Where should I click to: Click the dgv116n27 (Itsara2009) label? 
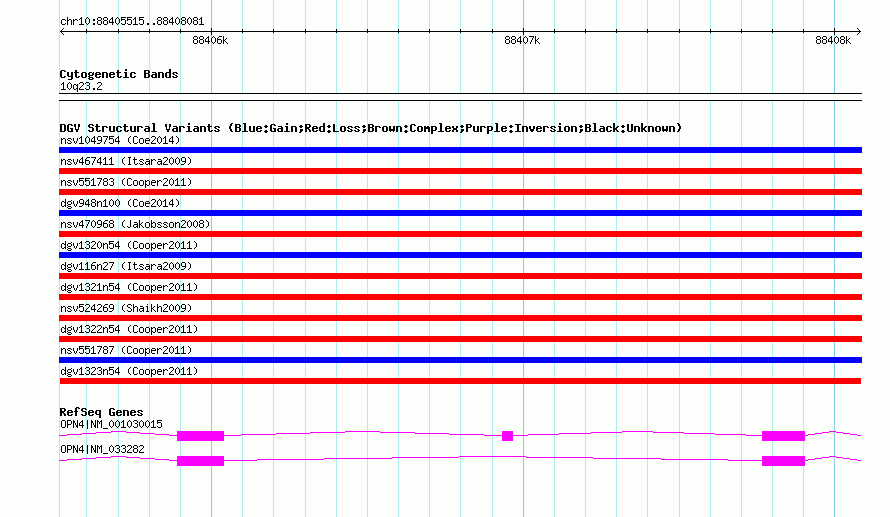coord(126,266)
